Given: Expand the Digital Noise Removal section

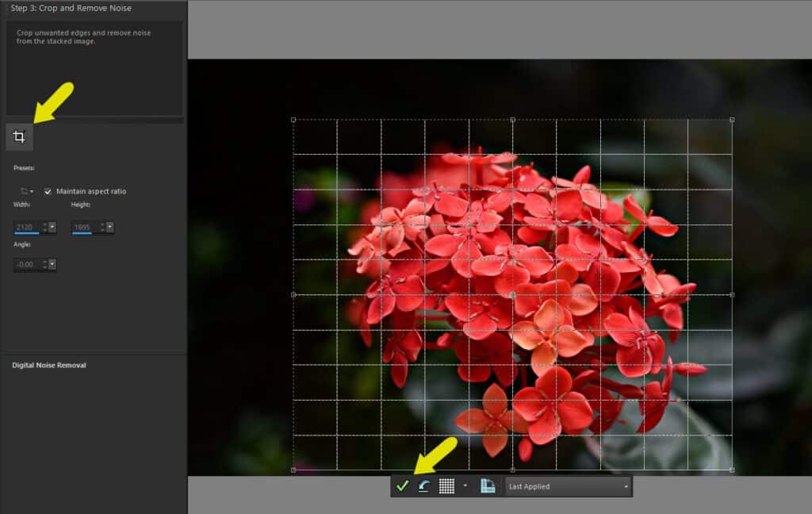Looking at the screenshot, I should [x=49, y=365].
